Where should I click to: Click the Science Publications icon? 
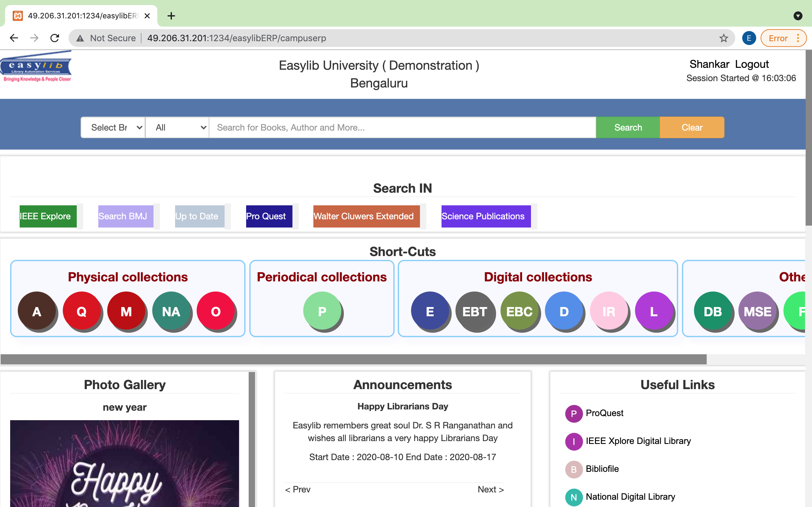pyautogui.click(x=483, y=216)
